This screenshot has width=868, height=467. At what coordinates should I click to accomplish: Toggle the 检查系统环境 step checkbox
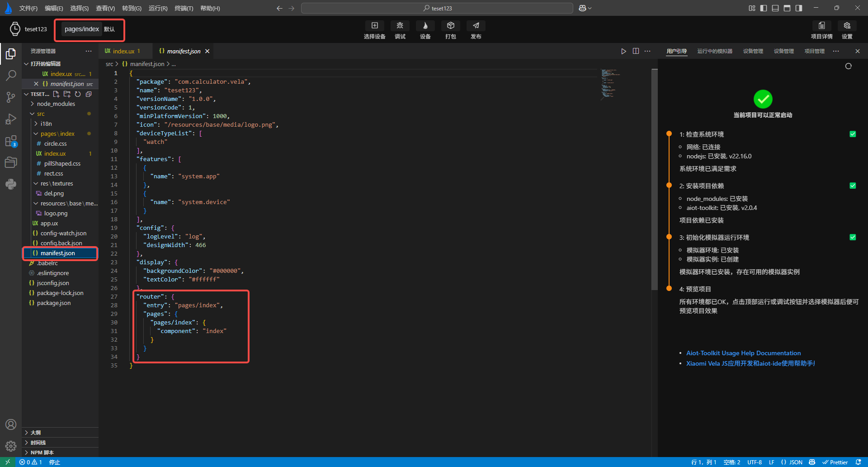coord(853,134)
